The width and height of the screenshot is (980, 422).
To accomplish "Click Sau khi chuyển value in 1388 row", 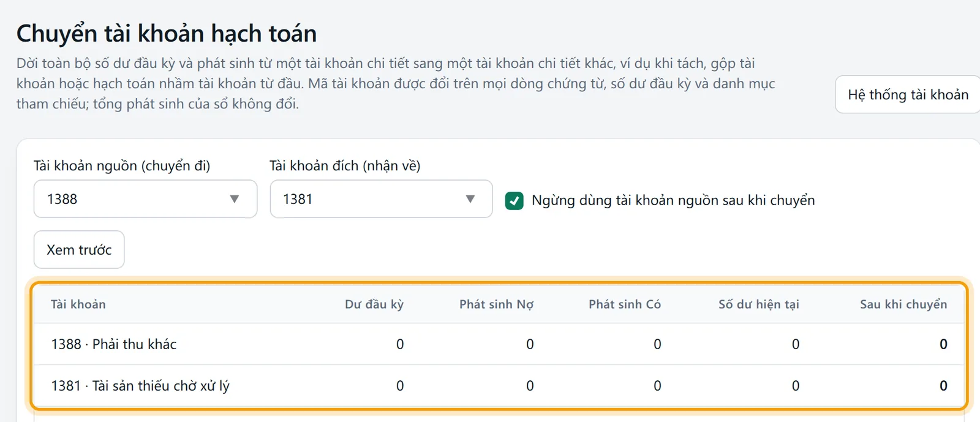I will 943,344.
